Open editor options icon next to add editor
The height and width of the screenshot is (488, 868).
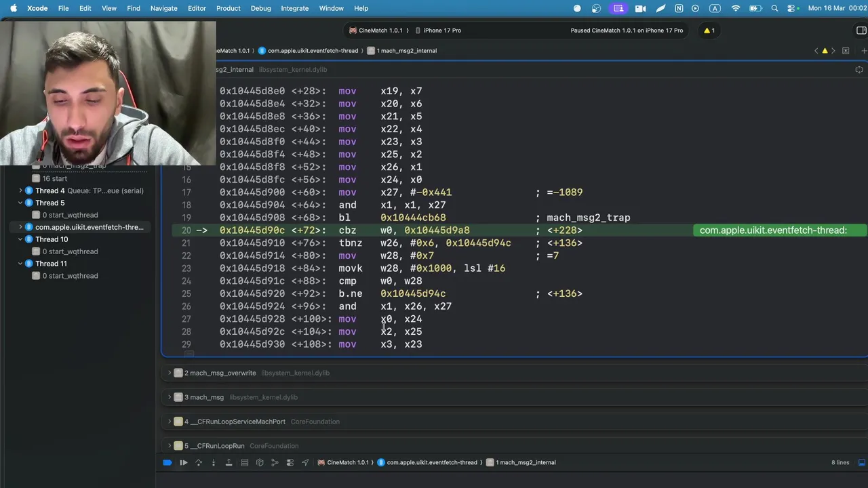(x=846, y=51)
